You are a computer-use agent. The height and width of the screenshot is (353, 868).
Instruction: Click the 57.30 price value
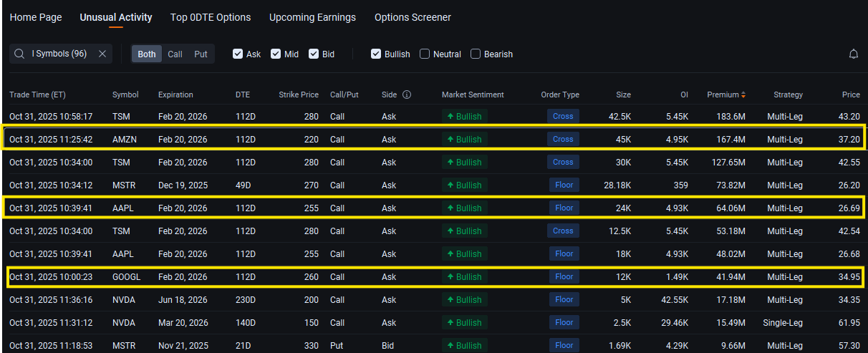(849, 346)
